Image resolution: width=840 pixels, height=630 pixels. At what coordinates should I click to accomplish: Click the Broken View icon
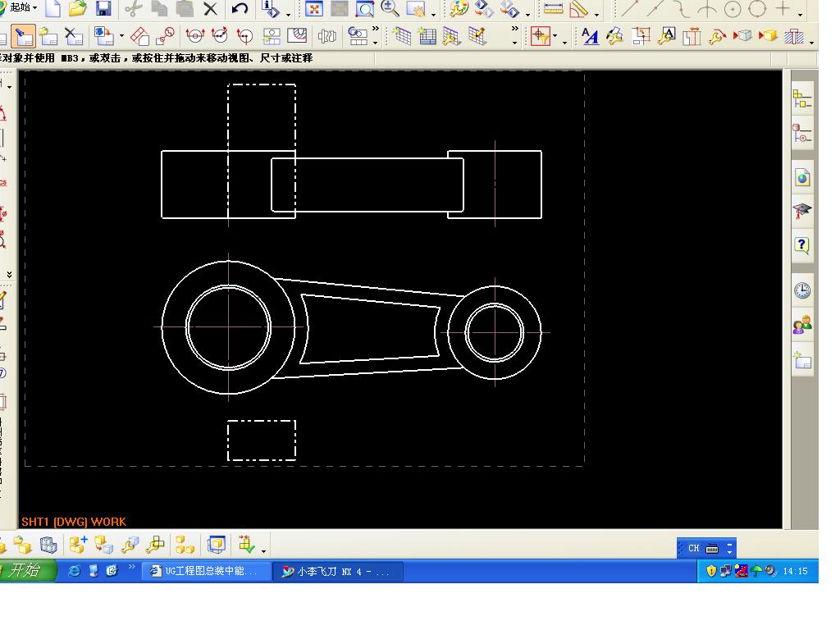pos(326,36)
